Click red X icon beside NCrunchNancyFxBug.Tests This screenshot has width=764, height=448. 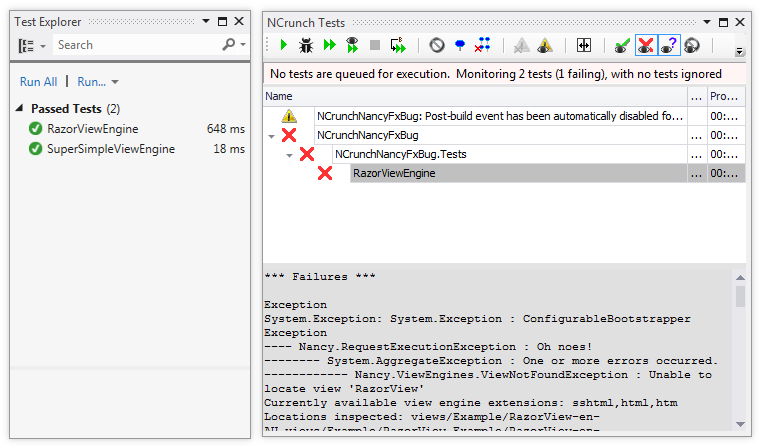tap(307, 154)
